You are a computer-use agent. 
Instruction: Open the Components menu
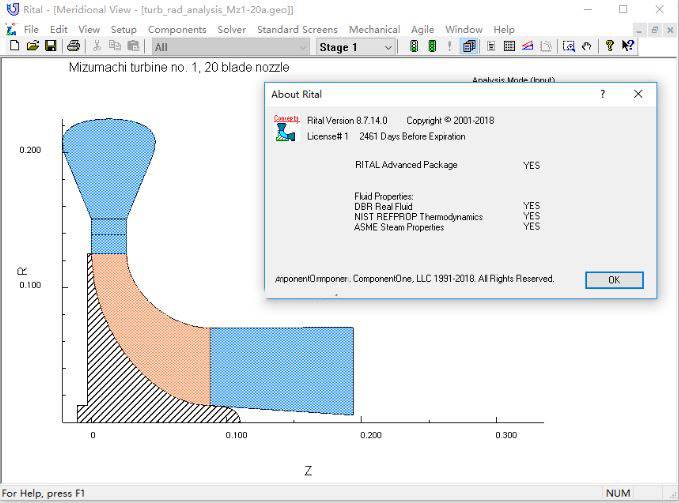click(x=177, y=29)
